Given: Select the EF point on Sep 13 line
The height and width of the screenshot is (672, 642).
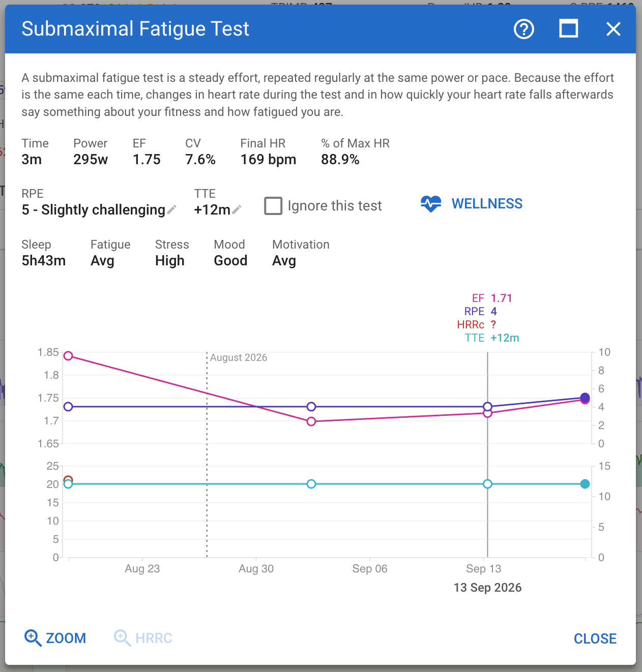Looking at the screenshot, I should (x=487, y=413).
